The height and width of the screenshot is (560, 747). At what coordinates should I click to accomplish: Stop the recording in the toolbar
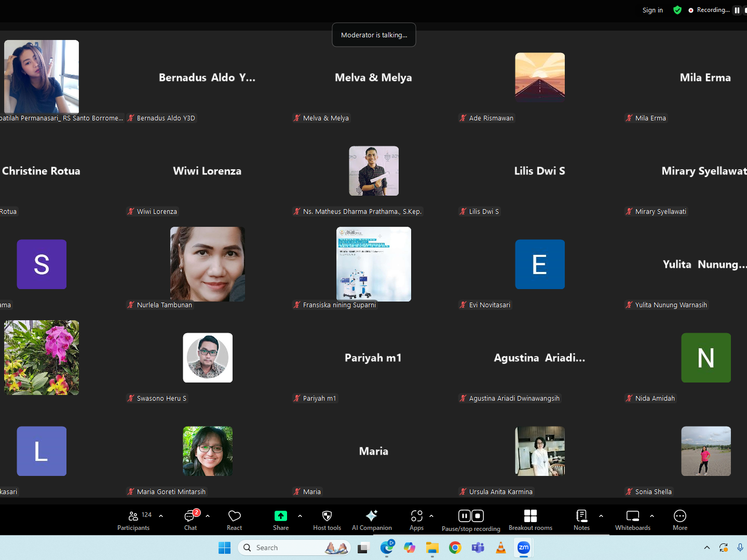(x=478, y=516)
